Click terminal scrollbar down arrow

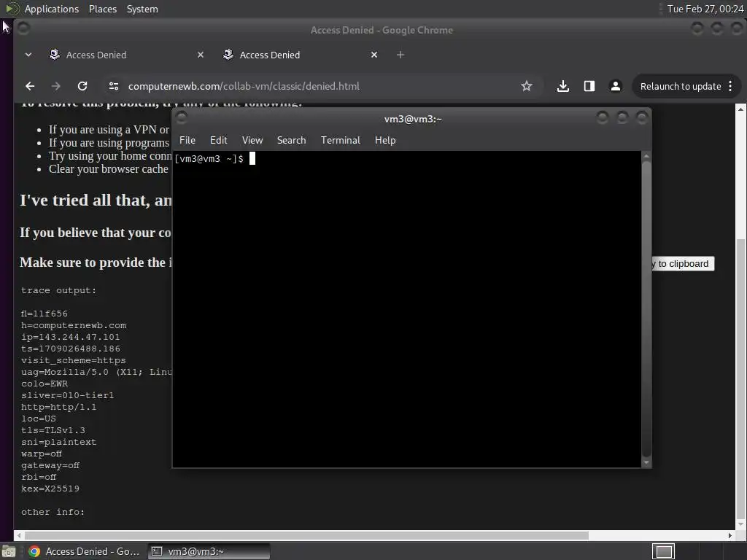click(x=646, y=462)
